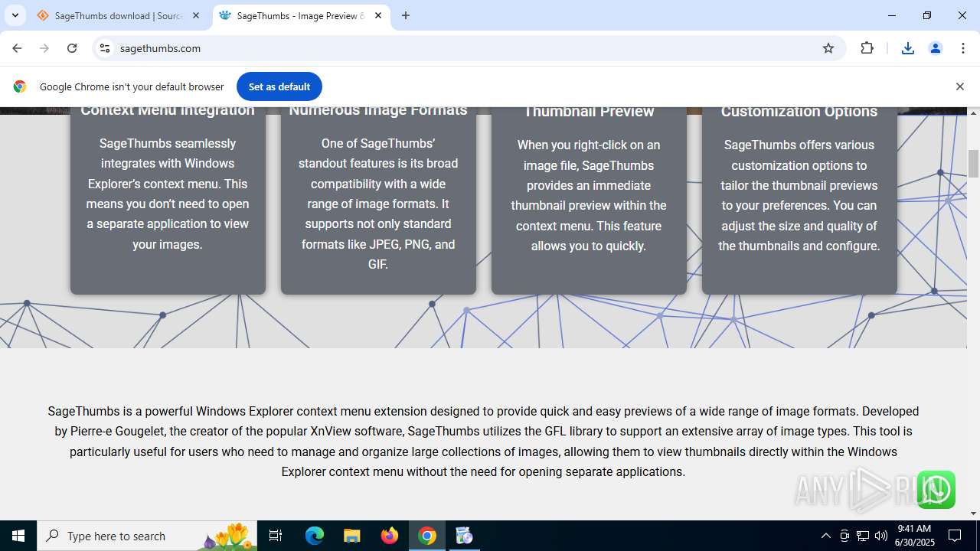The image size is (980, 551).
Task: Open volume control tray icon
Action: pos(881,536)
